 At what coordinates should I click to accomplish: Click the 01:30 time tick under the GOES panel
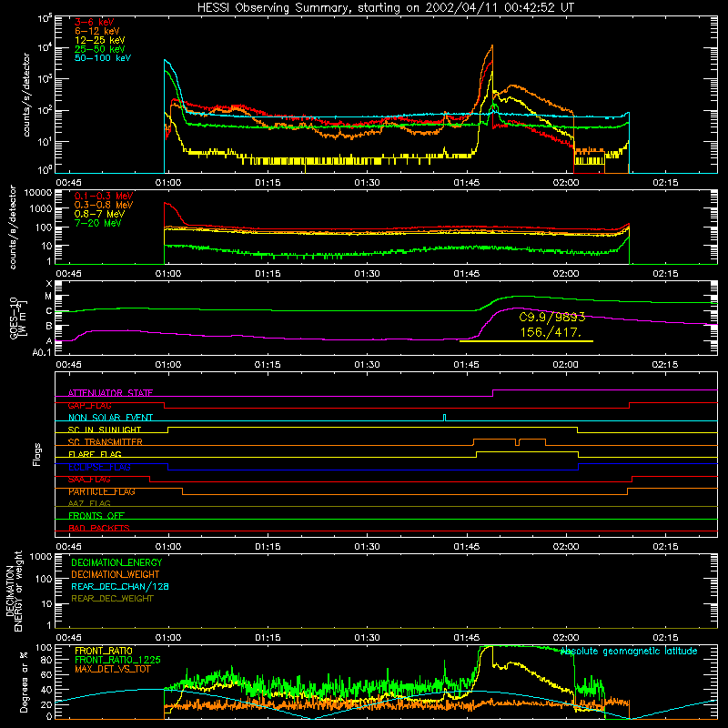point(367,365)
